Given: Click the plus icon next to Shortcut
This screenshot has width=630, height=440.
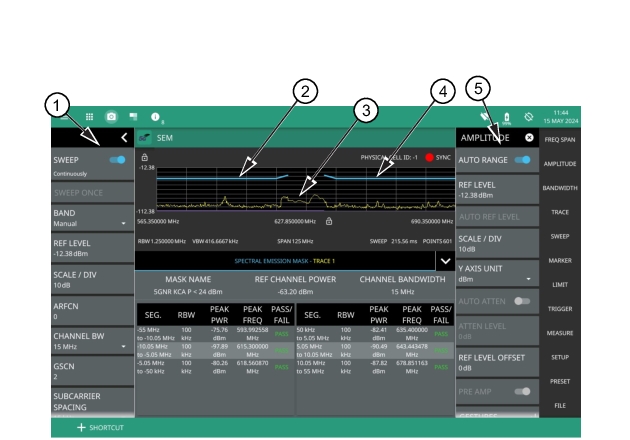Looking at the screenshot, I should click(x=69, y=428).
